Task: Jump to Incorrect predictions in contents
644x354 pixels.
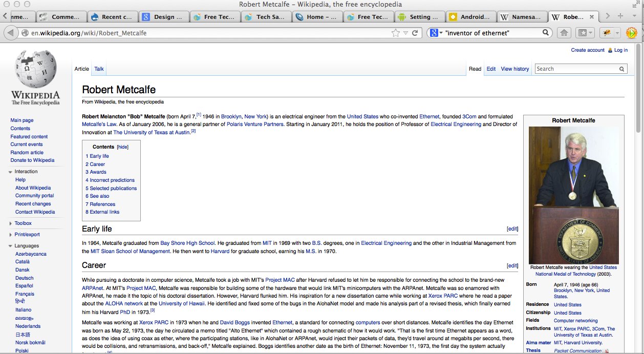Action: (110, 180)
